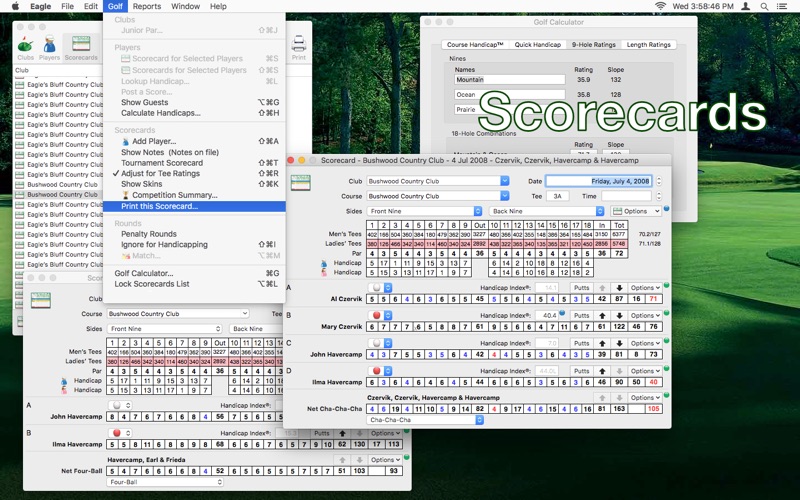The width and height of the screenshot is (800, 500).
Task: Click Mary Czervik's up arrow button
Action: tap(603, 315)
